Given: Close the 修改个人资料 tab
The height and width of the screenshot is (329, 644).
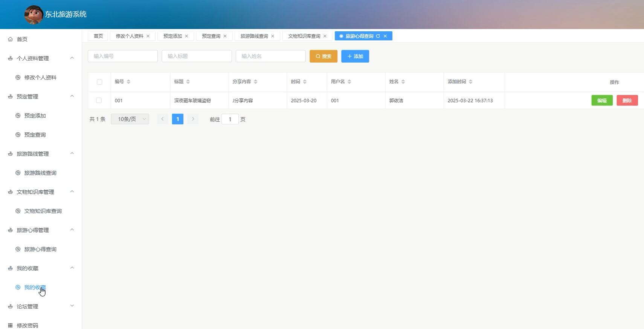Looking at the screenshot, I should pyautogui.click(x=148, y=36).
